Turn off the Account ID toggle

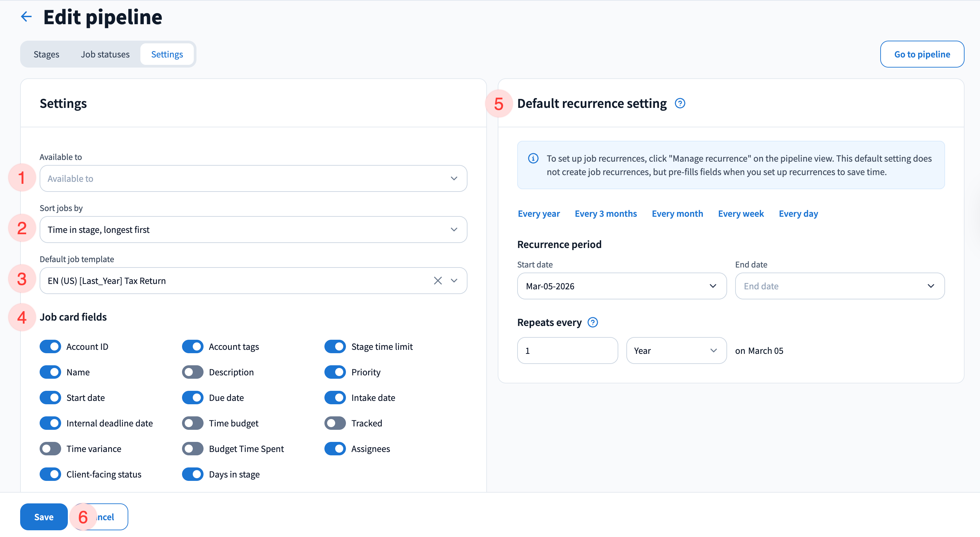pos(50,346)
